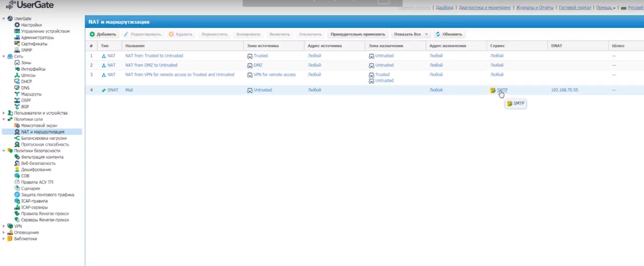Open Администраторы tree item
The image size is (644, 266).
[x=37, y=38]
